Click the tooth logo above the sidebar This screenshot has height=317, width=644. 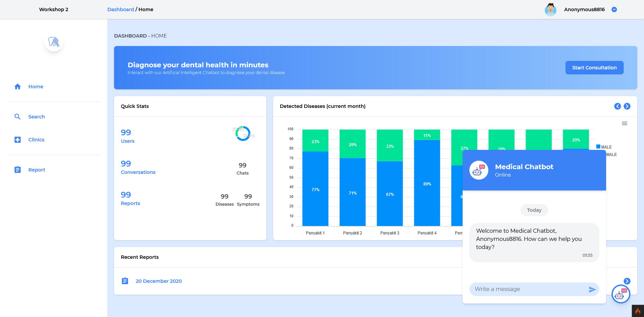pos(54,42)
